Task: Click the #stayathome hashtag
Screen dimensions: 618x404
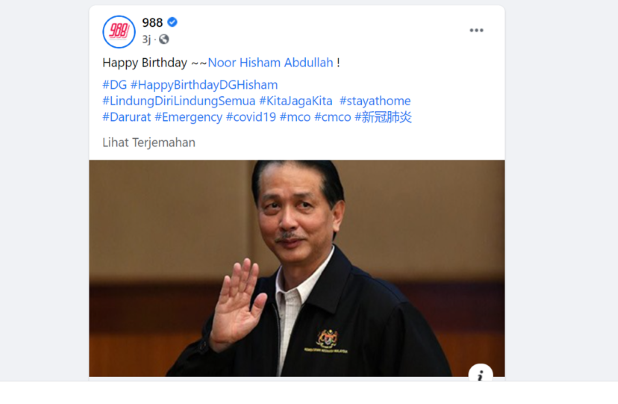Action: [375, 101]
